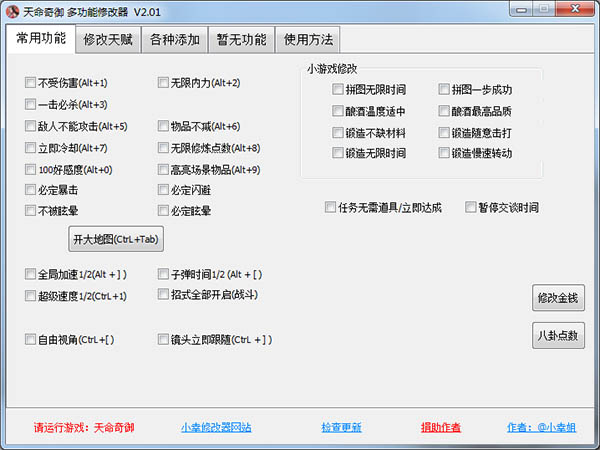Toggle 锻造慢速转动 checkbox
This screenshot has width=600, height=450.
point(444,153)
